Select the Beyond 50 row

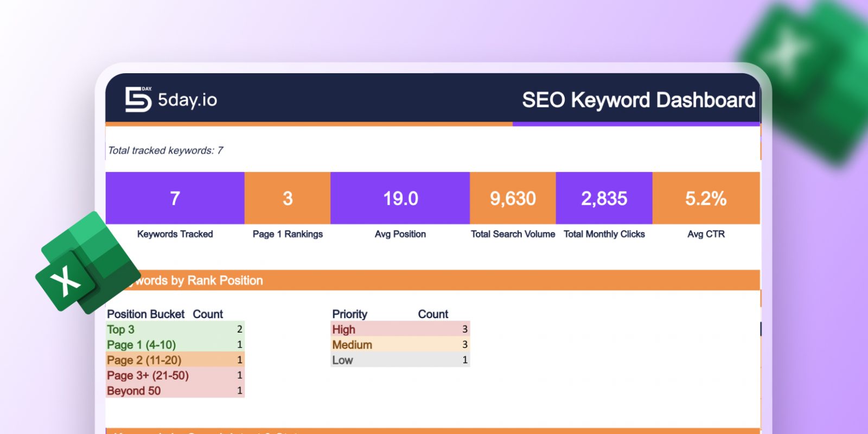pos(175,391)
